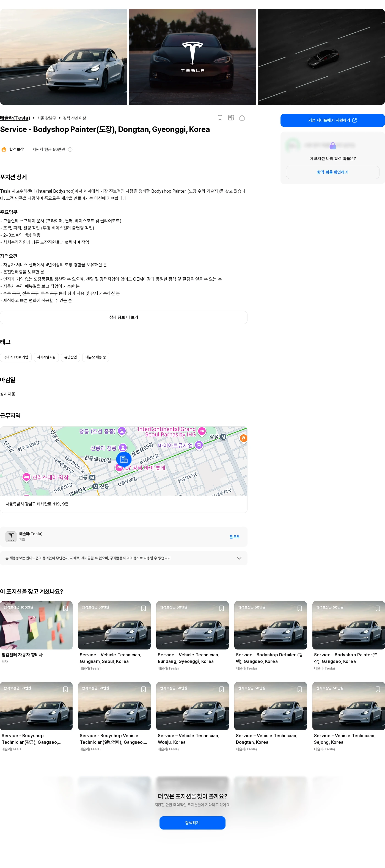Bookmark the Bodyshop Painter(도장), Gangseo card
This screenshot has height=868, width=385.
click(378, 608)
